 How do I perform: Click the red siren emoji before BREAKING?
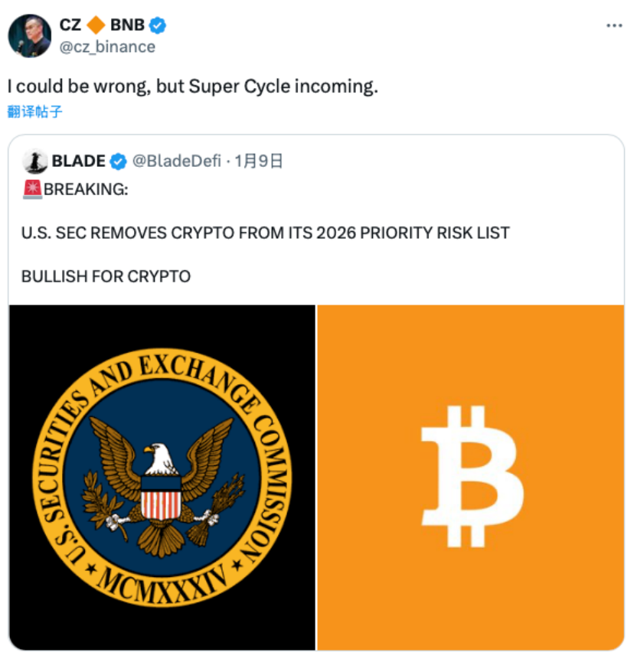[x=32, y=188]
